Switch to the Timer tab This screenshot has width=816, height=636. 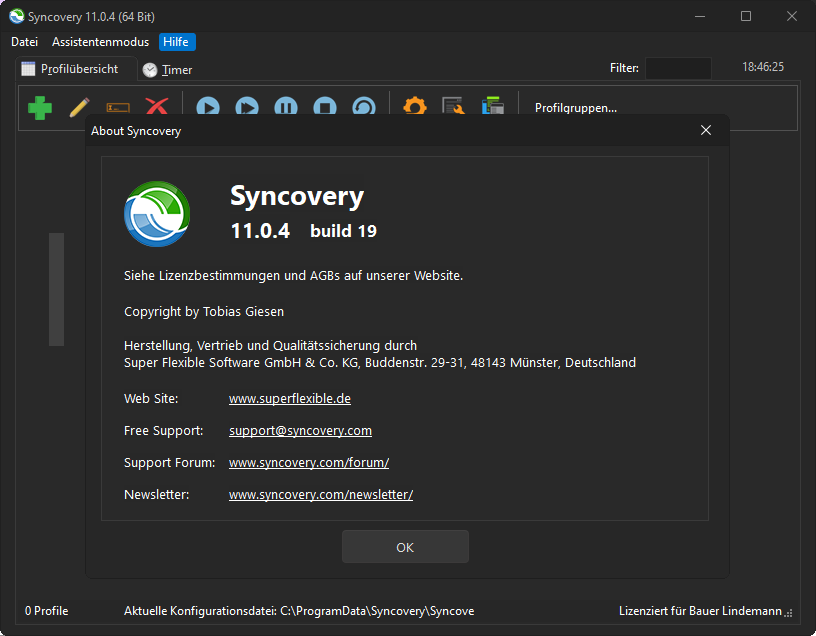[168, 70]
